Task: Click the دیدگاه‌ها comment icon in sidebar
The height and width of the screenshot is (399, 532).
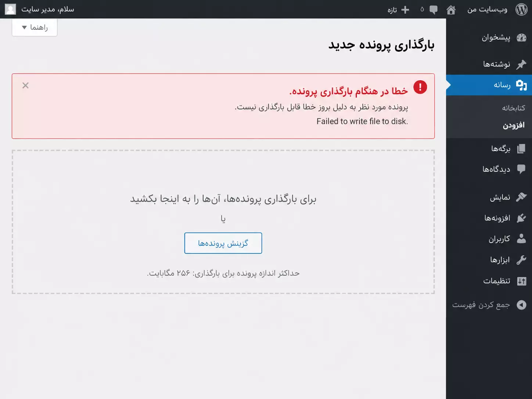Action: (x=521, y=169)
